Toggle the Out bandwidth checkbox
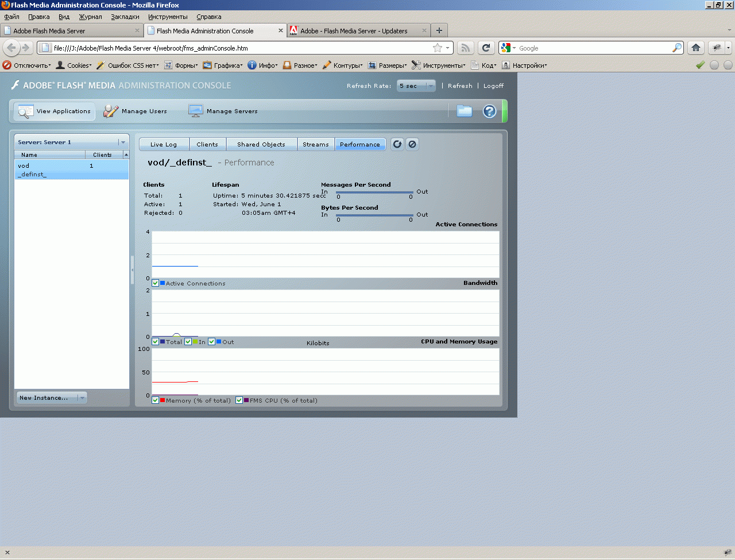The image size is (735, 560). pos(212,342)
